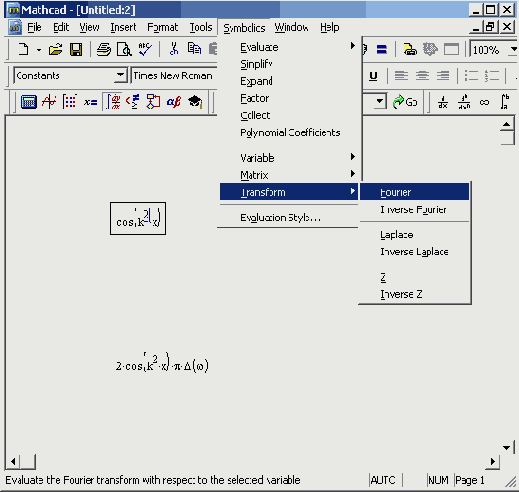
Task: Click the Print Preview icon
Action: pyautogui.click(x=124, y=49)
